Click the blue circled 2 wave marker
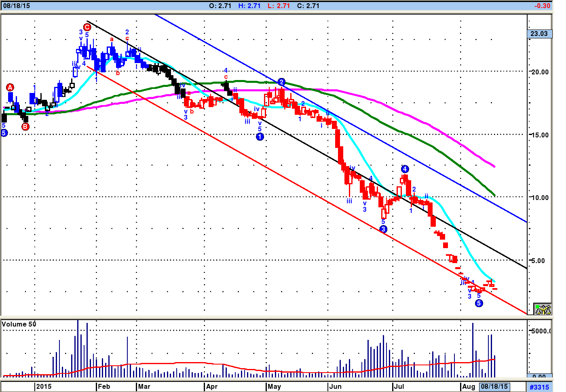The height and width of the screenshot is (392, 566). point(282,82)
